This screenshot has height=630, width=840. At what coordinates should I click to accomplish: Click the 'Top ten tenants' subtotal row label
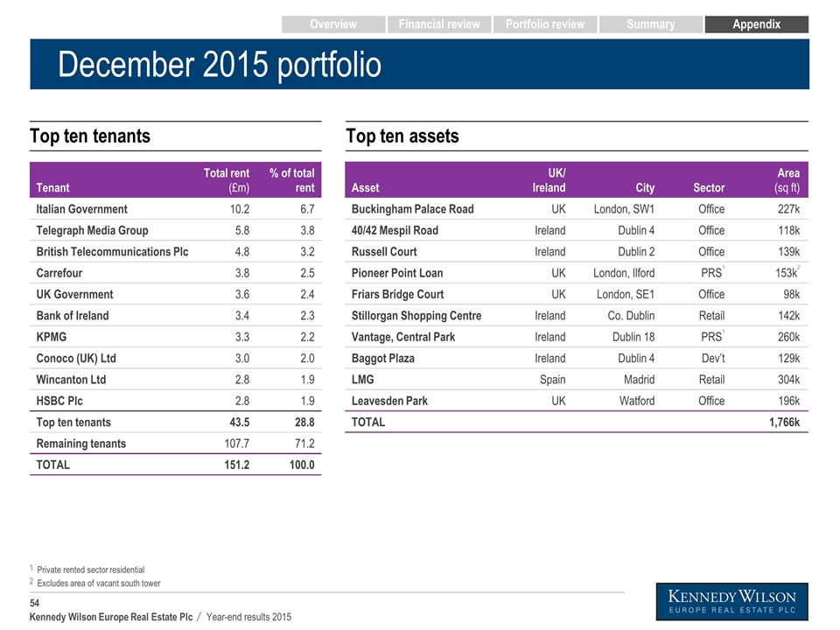pyautogui.click(x=73, y=422)
